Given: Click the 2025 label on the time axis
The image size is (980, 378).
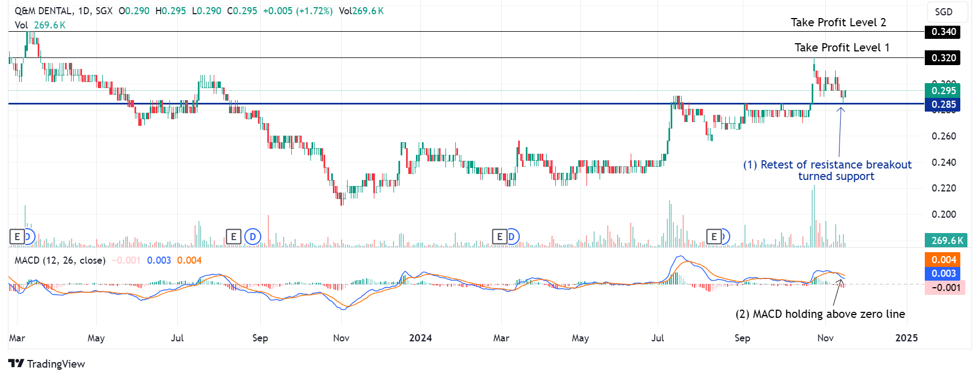Looking at the screenshot, I should [x=907, y=338].
